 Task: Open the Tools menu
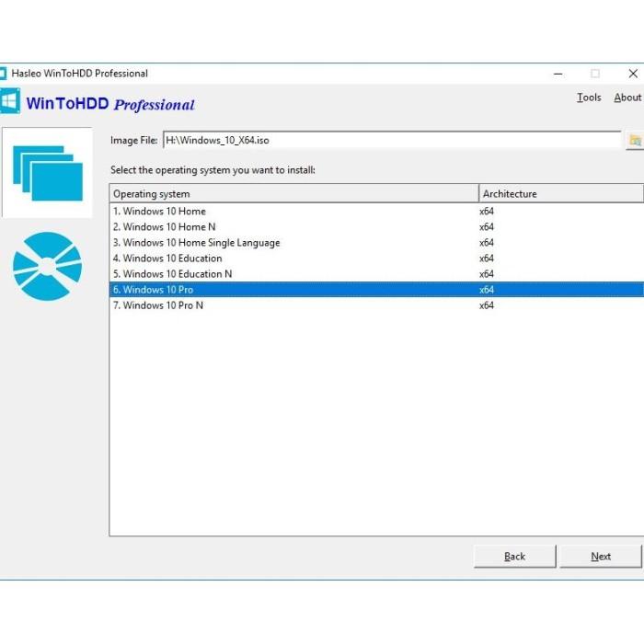[589, 98]
